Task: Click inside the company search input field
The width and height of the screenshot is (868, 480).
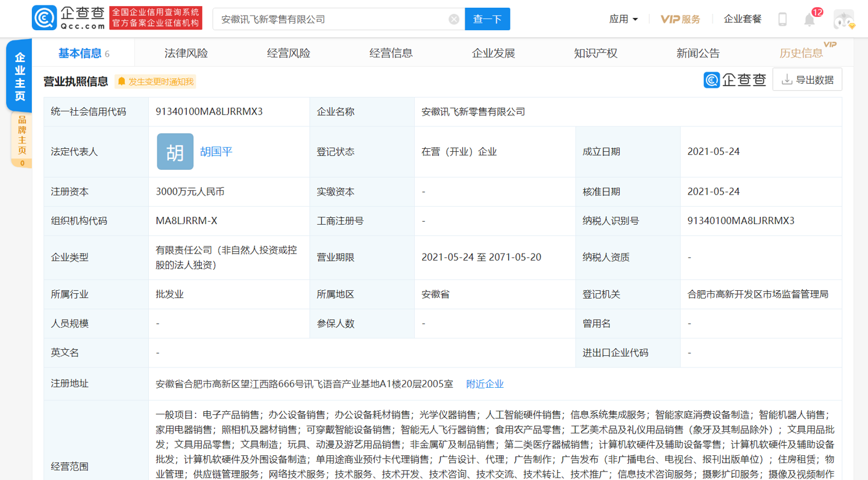Action: click(x=332, y=19)
